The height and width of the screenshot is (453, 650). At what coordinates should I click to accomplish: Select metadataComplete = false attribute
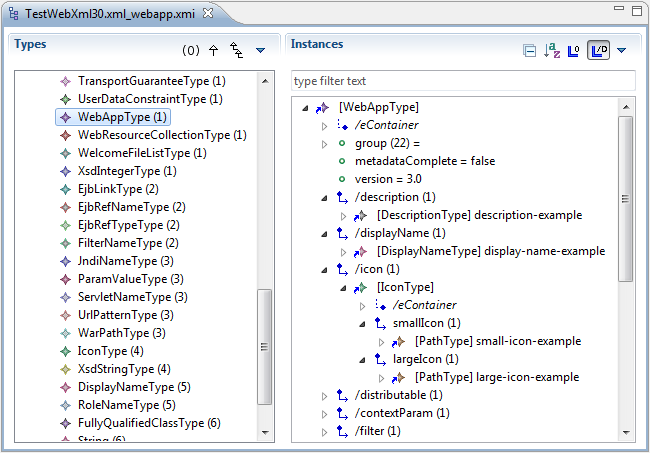(x=425, y=161)
